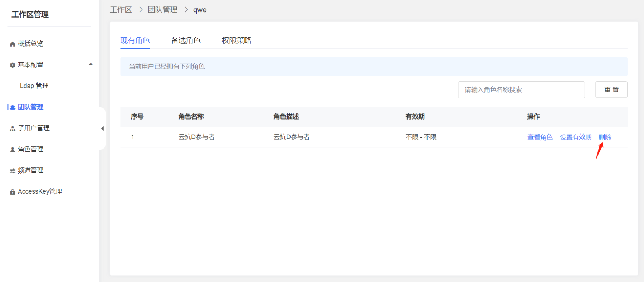Click the qwe breadcrumb item
Viewport: 644px width, 282px height.
click(x=200, y=10)
